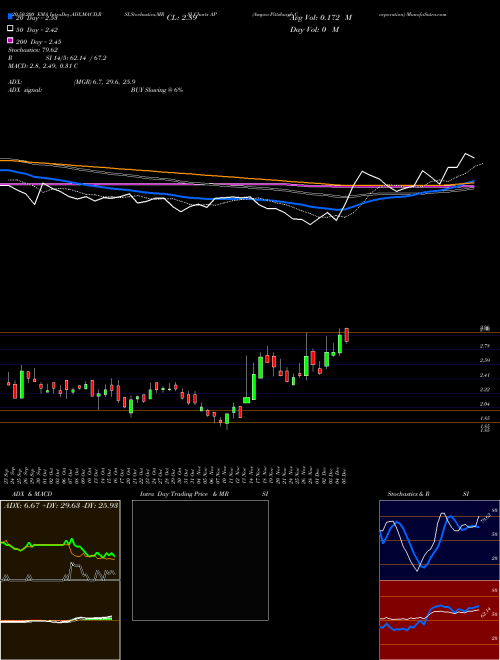
Task: Click the 2.59 price axis label
Action: coord(484,360)
